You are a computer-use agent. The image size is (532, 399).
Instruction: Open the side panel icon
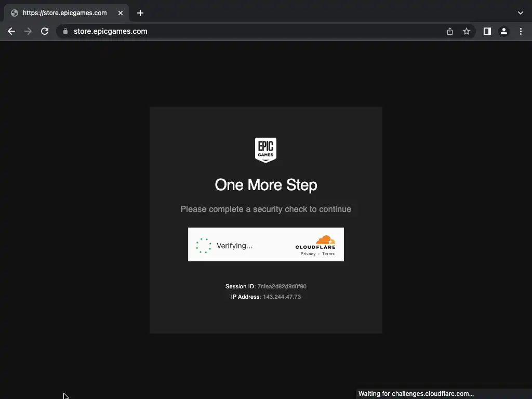click(487, 31)
